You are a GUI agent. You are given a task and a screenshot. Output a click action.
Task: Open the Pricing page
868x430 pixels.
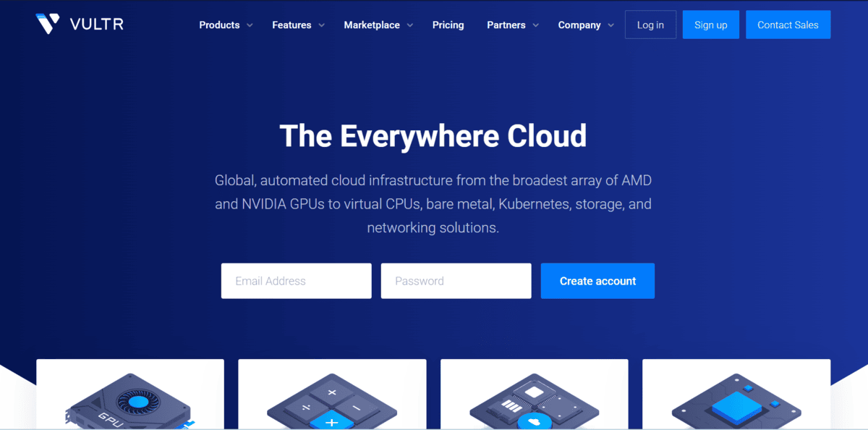coord(448,25)
